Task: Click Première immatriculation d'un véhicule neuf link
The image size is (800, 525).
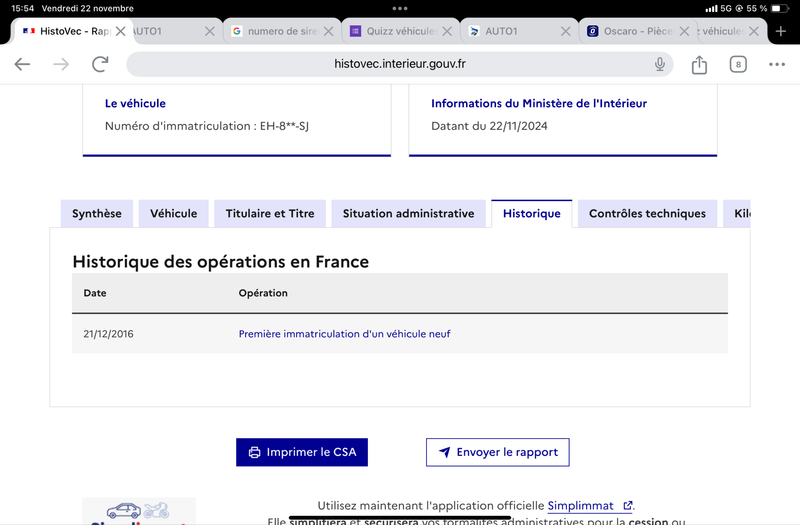Action: coord(344,334)
